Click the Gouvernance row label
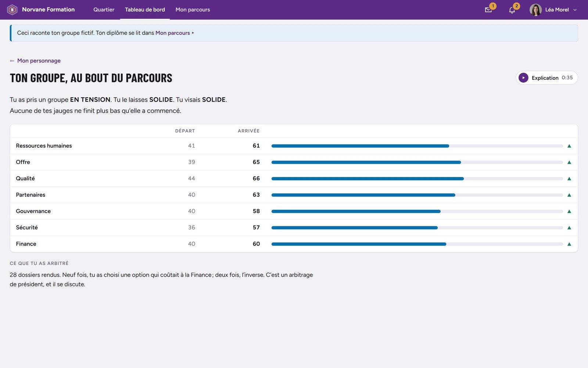The width and height of the screenshot is (588, 368). (33, 211)
